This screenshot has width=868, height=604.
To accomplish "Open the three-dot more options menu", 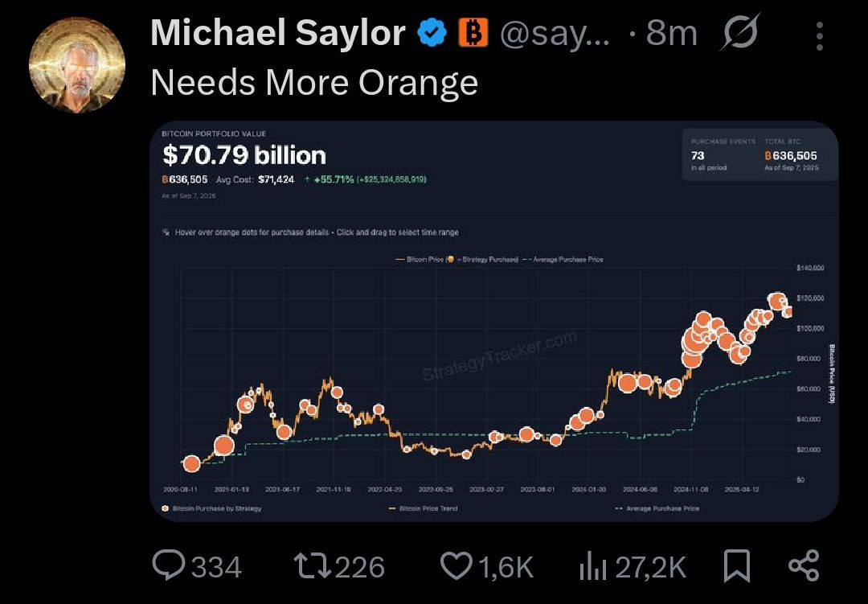I will click(820, 36).
